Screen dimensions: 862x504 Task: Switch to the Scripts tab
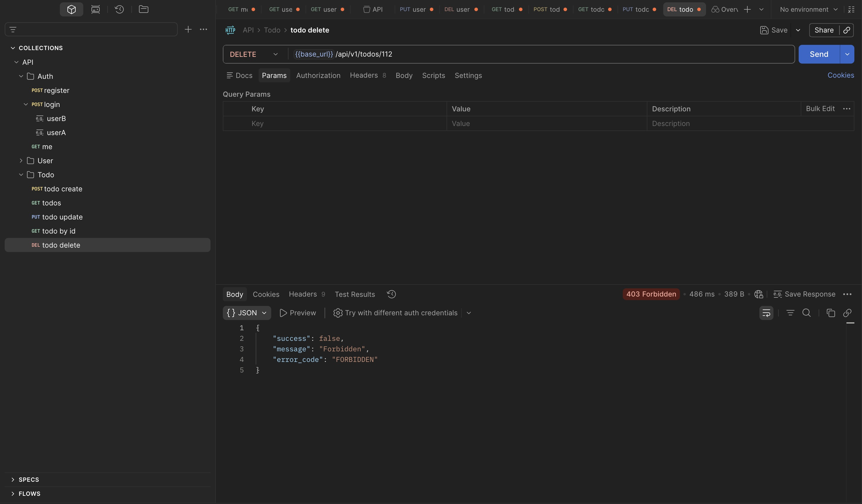[433, 75]
